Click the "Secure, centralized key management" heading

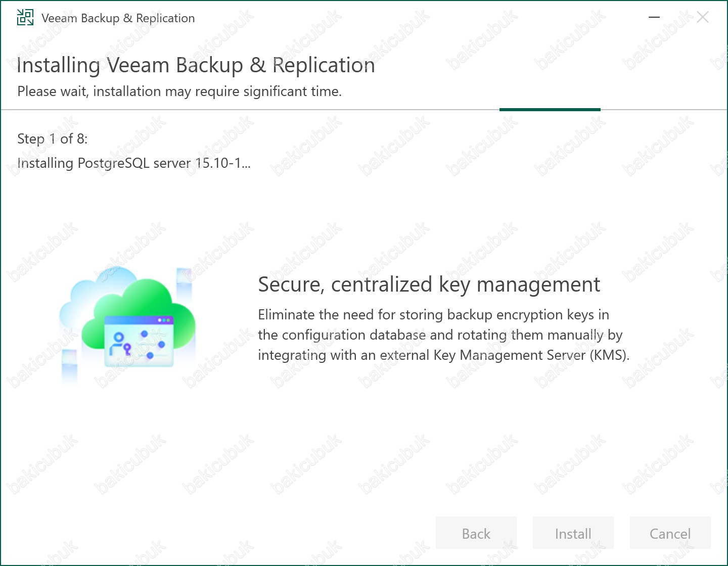coord(429,285)
